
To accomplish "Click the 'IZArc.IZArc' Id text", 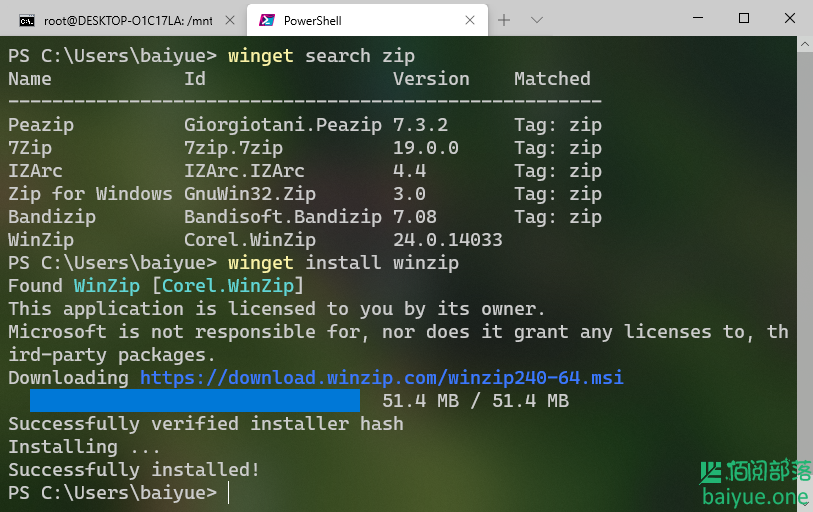I will (244, 171).
